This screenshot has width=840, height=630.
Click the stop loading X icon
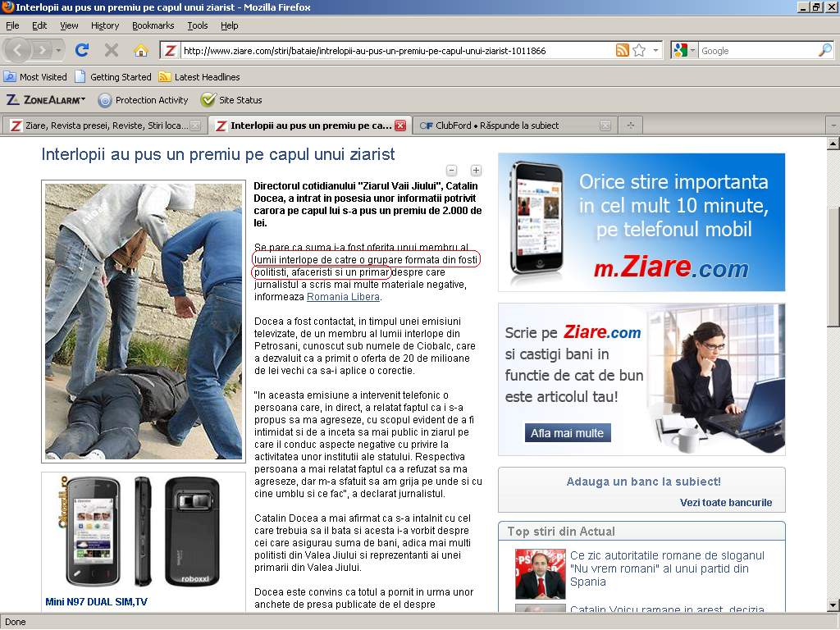coord(112,50)
